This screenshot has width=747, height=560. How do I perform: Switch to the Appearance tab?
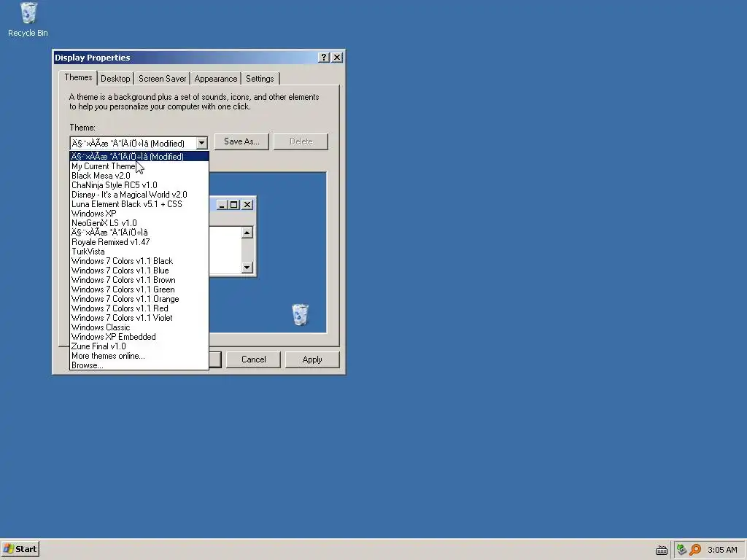215,79
